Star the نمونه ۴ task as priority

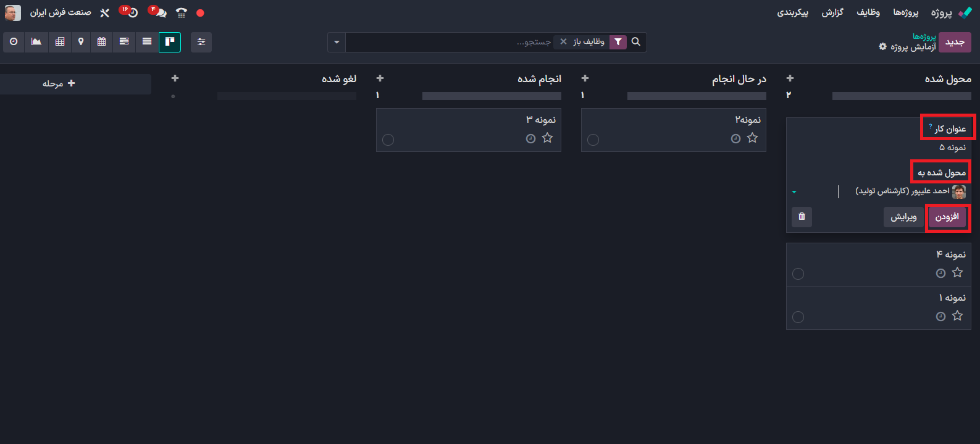click(957, 272)
